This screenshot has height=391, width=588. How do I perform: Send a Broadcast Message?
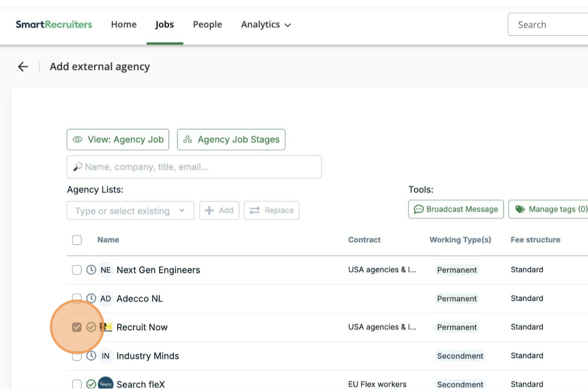point(456,209)
